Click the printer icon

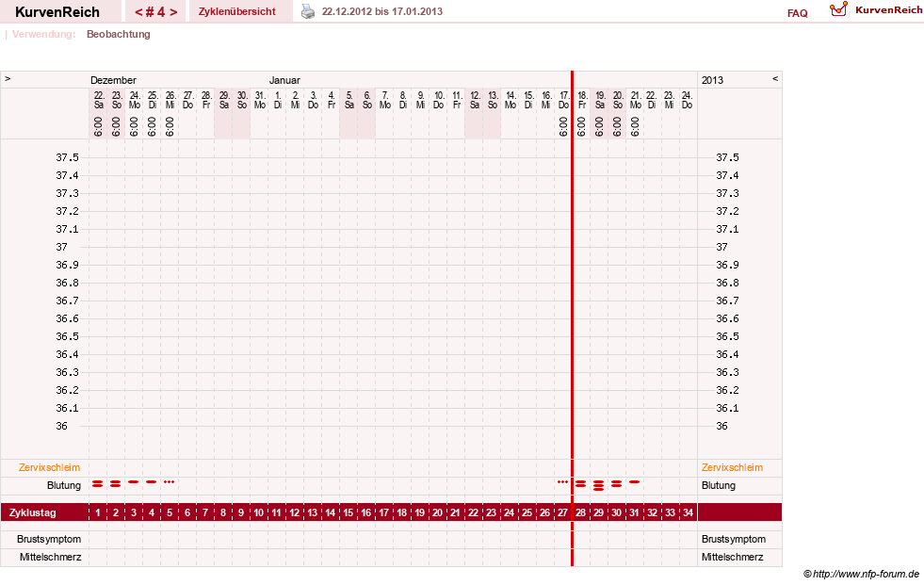point(308,11)
